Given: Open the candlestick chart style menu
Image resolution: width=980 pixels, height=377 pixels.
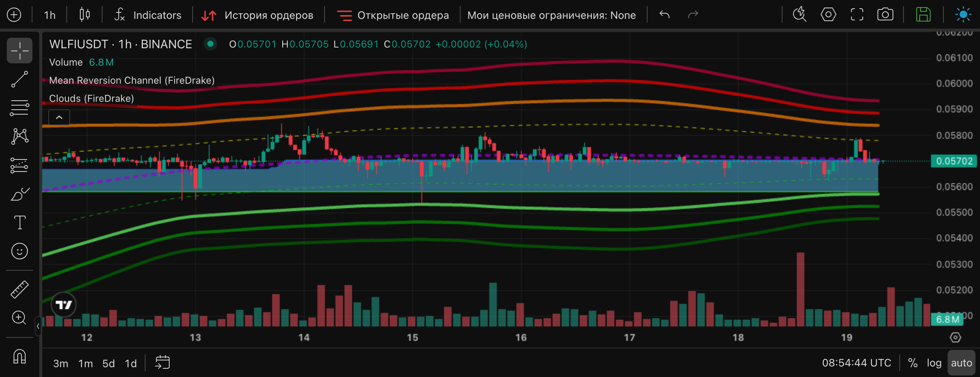Looking at the screenshot, I should [84, 15].
